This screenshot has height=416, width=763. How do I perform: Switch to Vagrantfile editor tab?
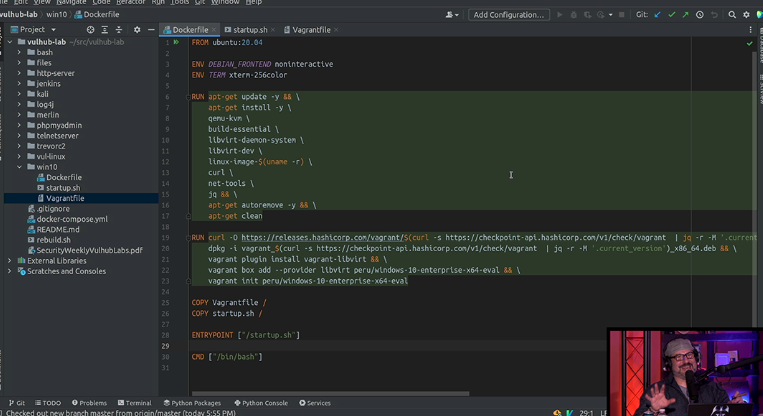pyautogui.click(x=310, y=30)
